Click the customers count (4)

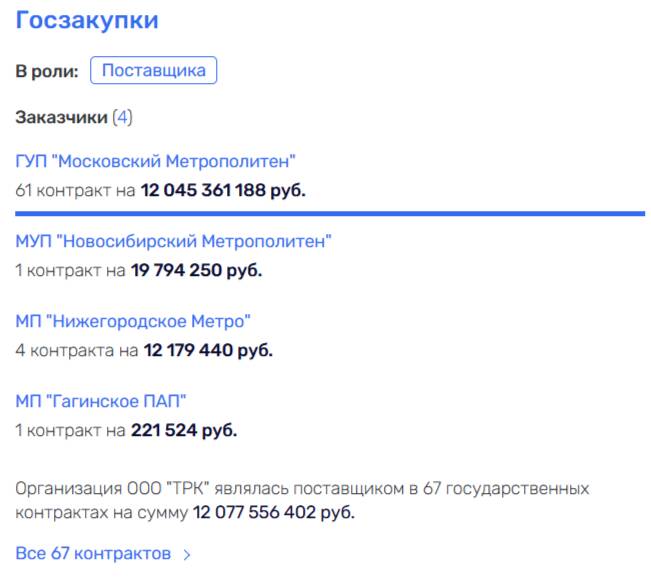tap(122, 118)
